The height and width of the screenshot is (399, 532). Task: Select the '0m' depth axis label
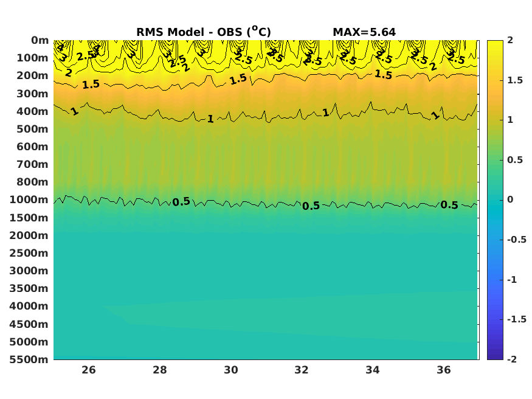click(40, 40)
